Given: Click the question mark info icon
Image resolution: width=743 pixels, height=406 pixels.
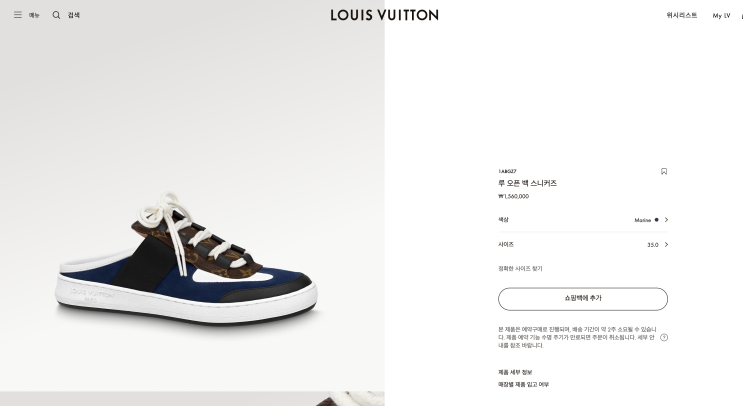Looking at the screenshot, I should point(664,337).
